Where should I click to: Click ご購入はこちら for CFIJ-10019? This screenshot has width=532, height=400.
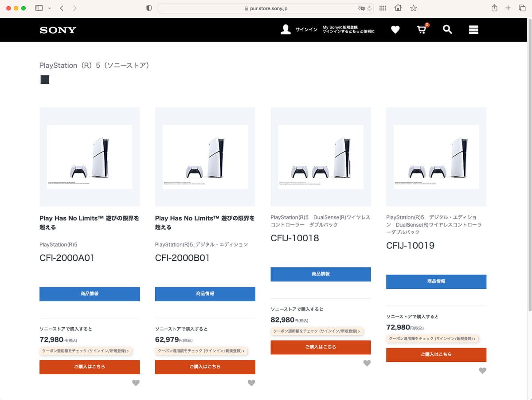[x=436, y=355]
